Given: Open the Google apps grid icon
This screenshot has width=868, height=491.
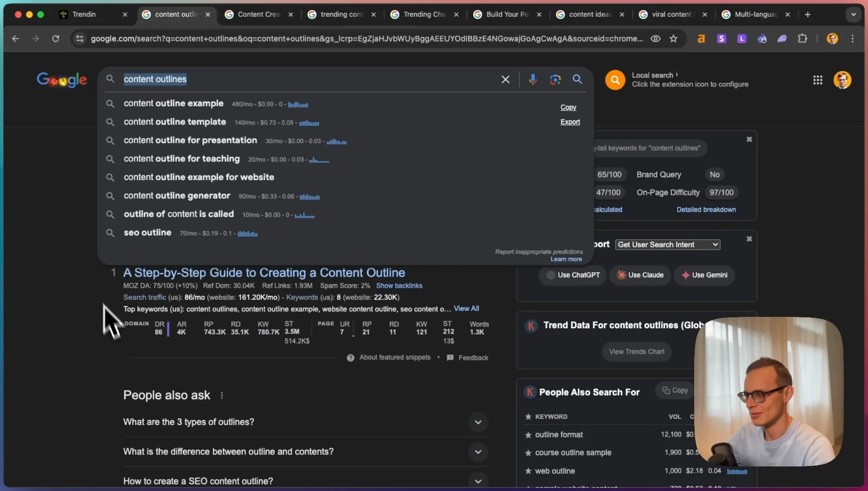Looking at the screenshot, I should [x=818, y=80].
